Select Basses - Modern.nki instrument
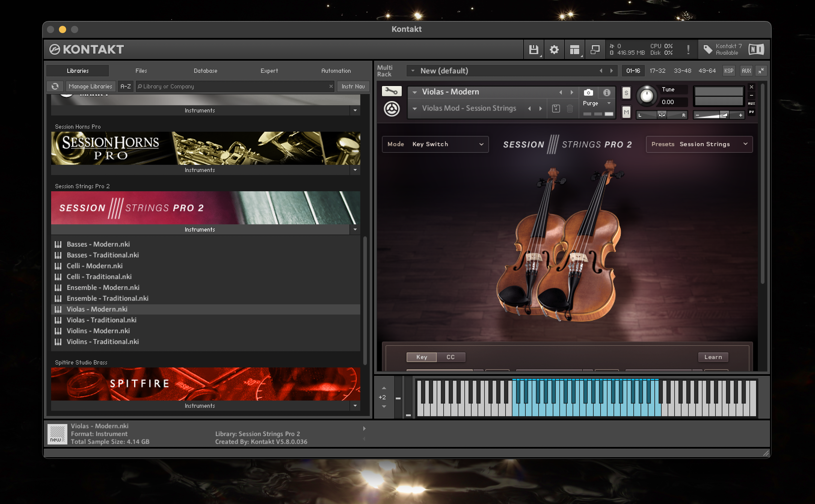The height and width of the screenshot is (504, 815). (x=205, y=244)
